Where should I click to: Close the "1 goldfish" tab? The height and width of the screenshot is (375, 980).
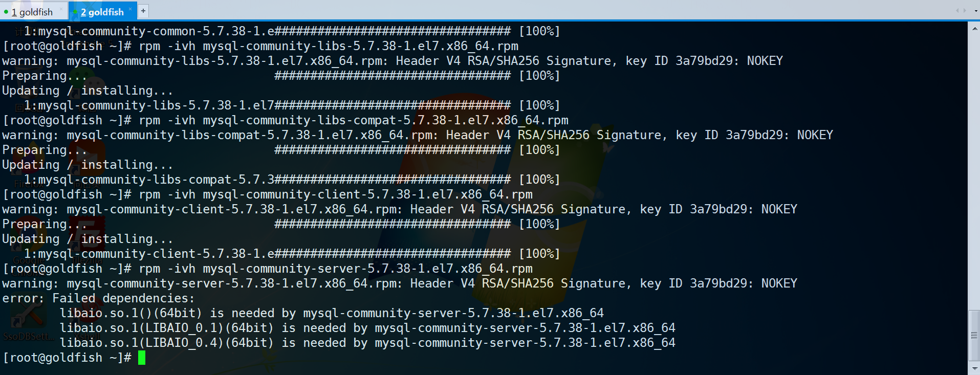pos(61,9)
